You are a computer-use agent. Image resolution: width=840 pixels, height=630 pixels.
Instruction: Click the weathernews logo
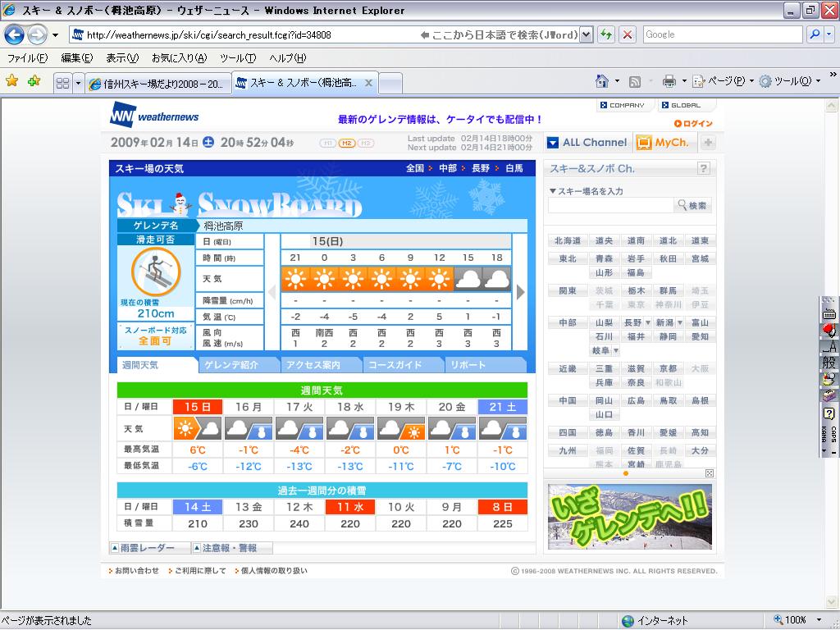[x=154, y=114]
